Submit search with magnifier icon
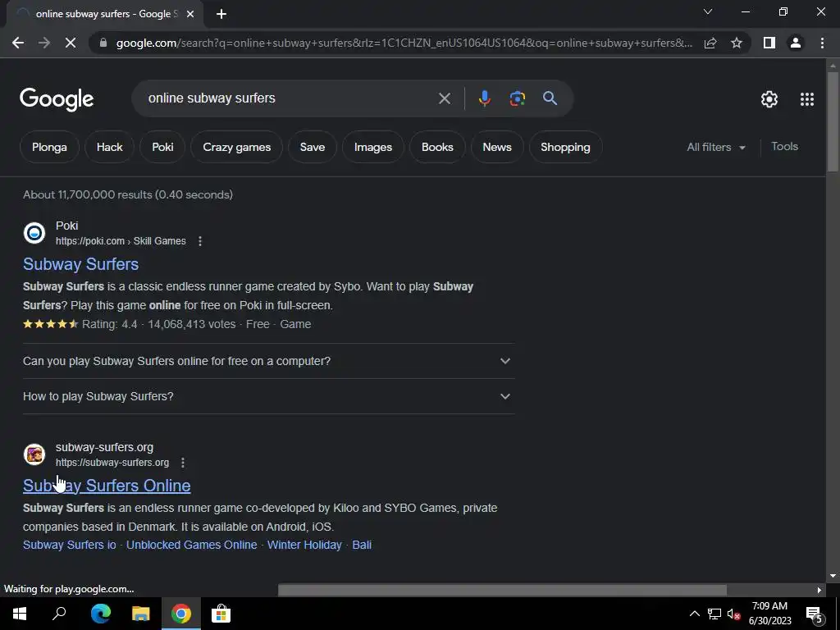 [550, 98]
